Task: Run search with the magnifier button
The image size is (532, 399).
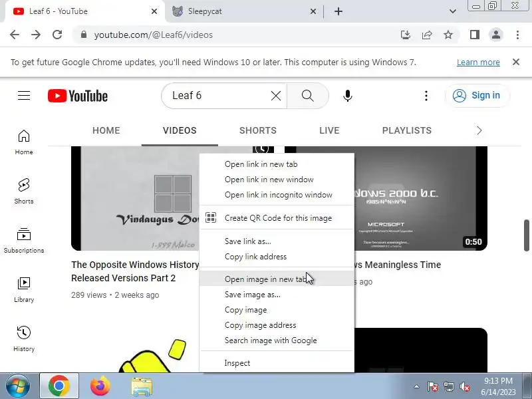Action: pyautogui.click(x=308, y=96)
